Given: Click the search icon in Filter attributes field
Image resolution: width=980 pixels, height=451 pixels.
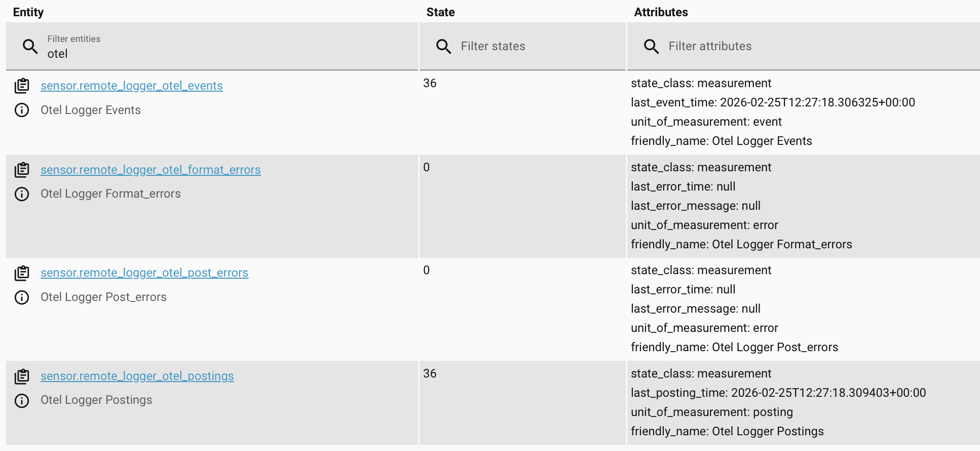Looking at the screenshot, I should (651, 46).
